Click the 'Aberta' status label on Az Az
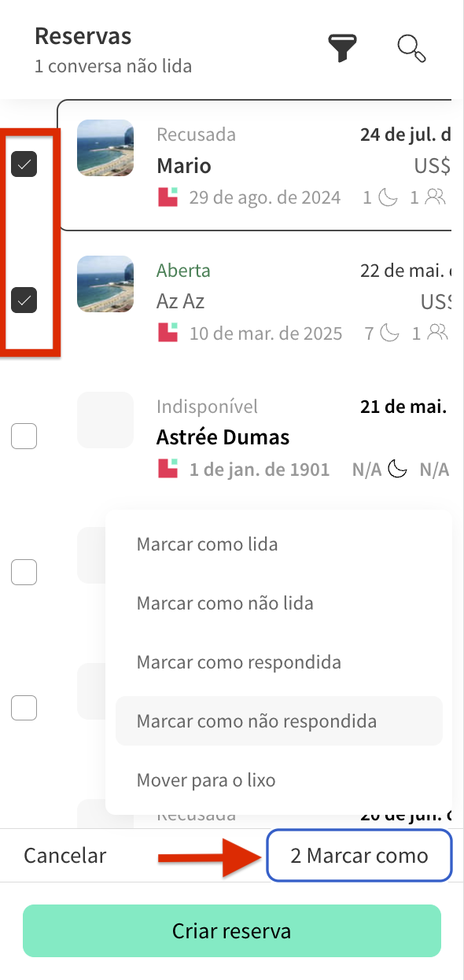 click(x=183, y=270)
